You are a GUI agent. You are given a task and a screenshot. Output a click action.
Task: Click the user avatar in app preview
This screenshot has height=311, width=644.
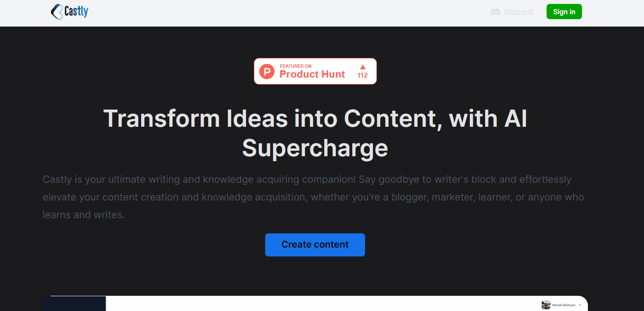(x=546, y=305)
